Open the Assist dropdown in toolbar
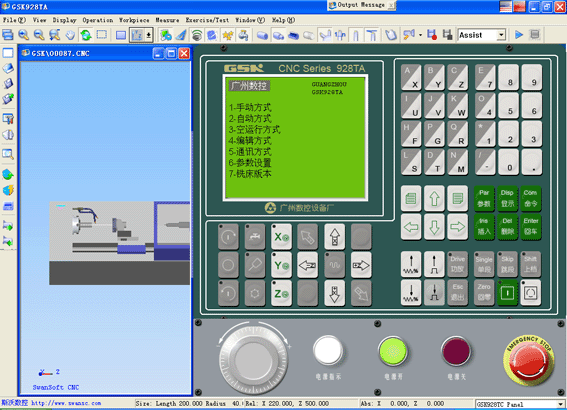This screenshot has height=410, width=567. click(x=501, y=35)
